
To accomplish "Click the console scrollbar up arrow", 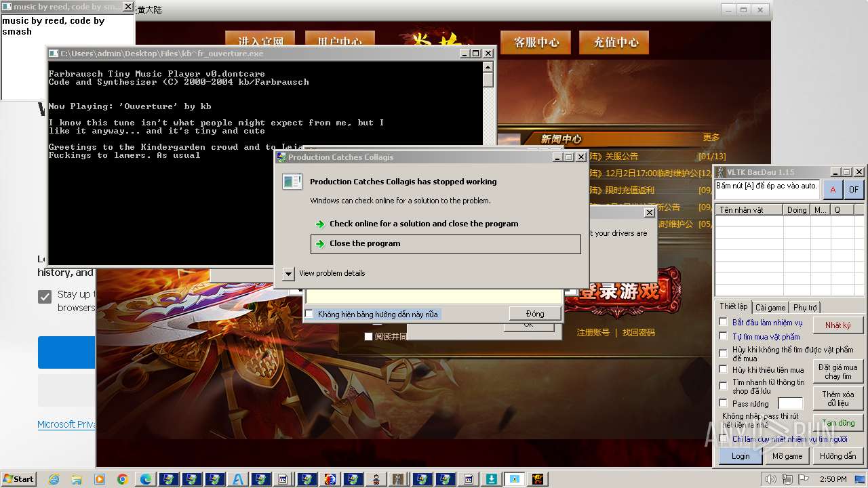I will [x=488, y=67].
